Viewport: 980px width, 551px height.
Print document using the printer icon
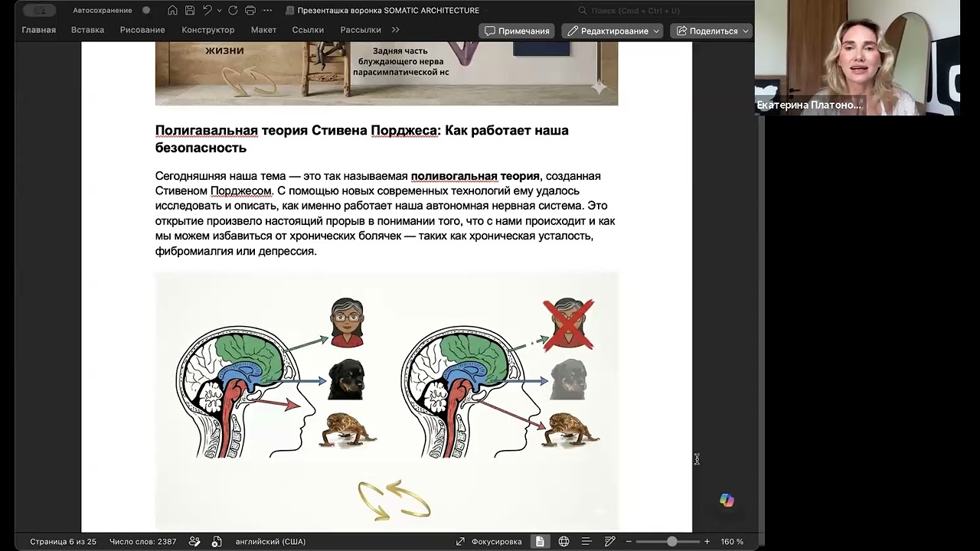[x=250, y=11]
